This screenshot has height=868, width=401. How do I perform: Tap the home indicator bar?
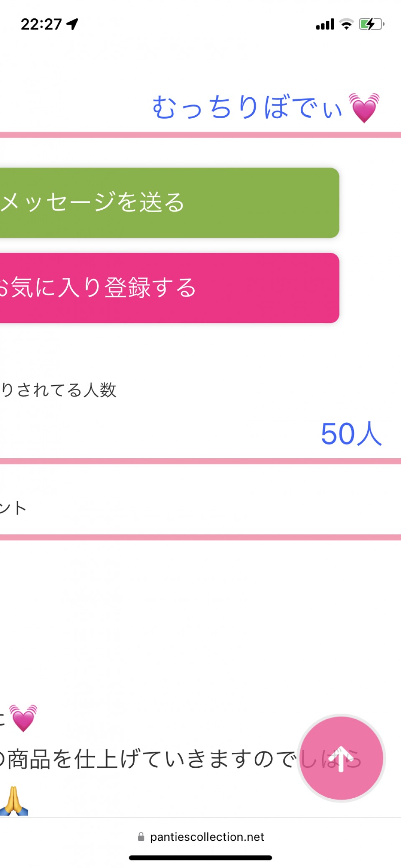point(200,858)
